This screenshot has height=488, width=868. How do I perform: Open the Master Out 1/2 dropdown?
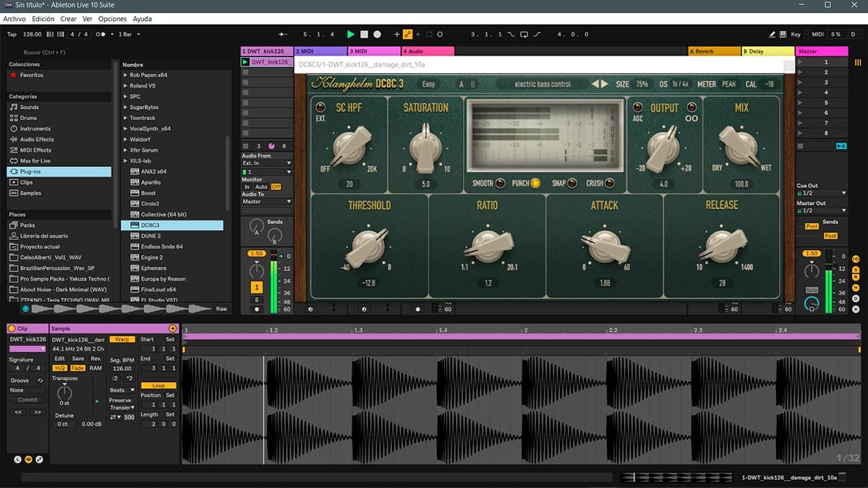pos(821,210)
